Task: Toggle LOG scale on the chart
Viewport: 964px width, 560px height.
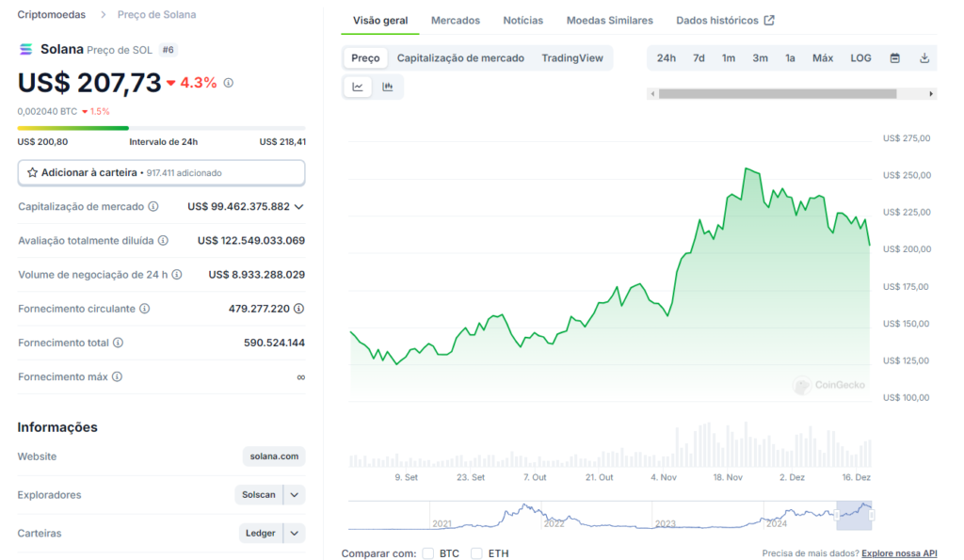Action: (860, 57)
